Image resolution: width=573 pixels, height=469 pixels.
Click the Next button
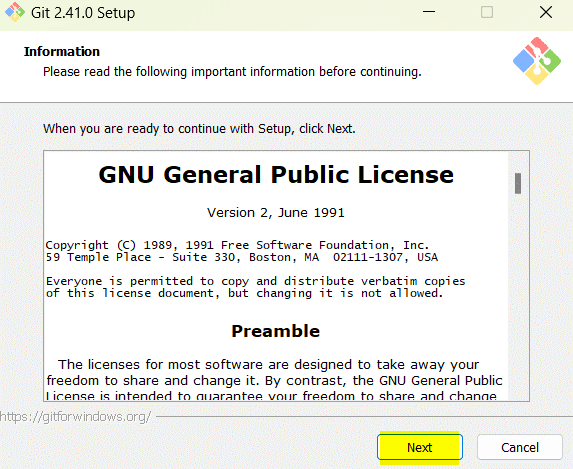click(x=420, y=447)
